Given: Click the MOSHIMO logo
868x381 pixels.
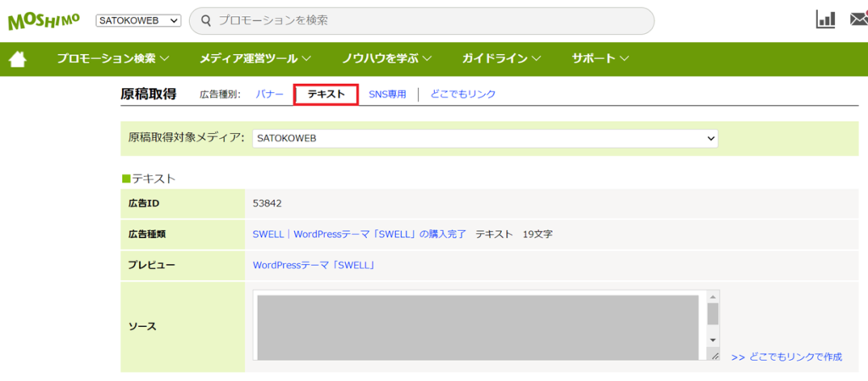Looking at the screenshot, I should 44,20.
